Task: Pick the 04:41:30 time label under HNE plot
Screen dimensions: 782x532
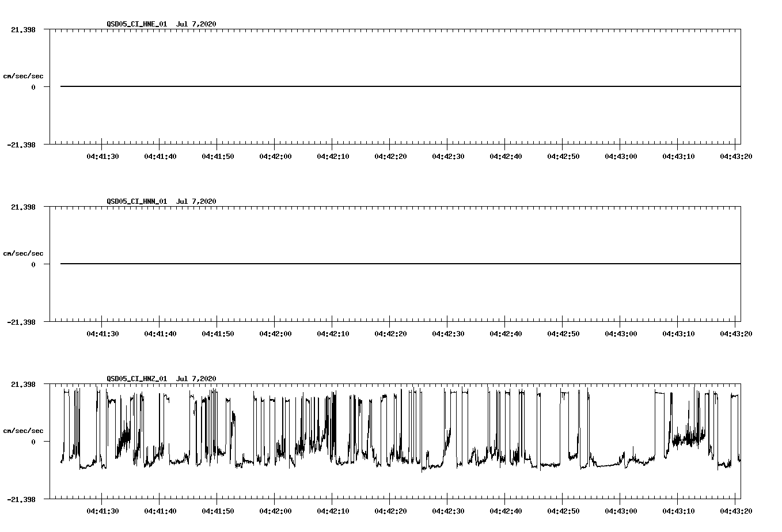Action: [103, 156]
